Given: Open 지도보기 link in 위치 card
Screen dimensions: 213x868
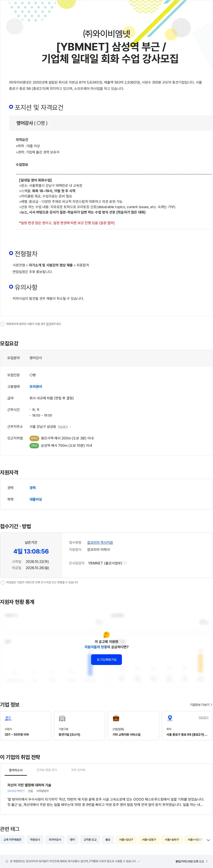Looking at the screenshot, I should (203, 717).
